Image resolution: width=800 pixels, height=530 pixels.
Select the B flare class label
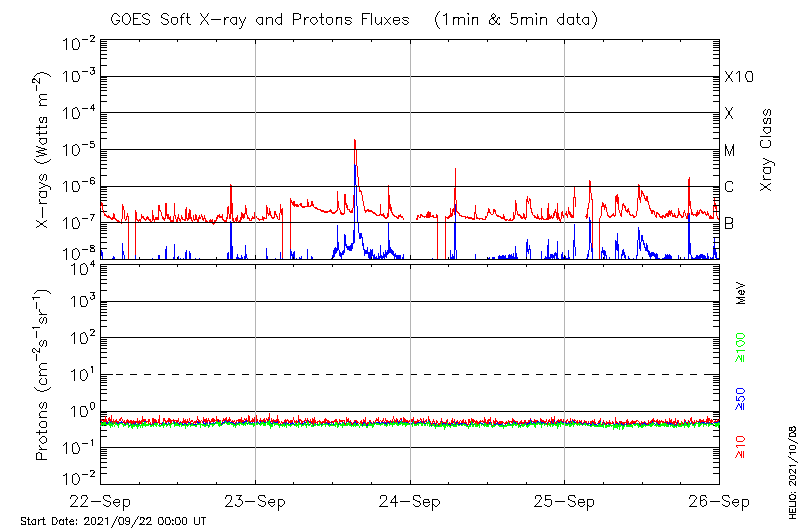[x=730, y=224]
